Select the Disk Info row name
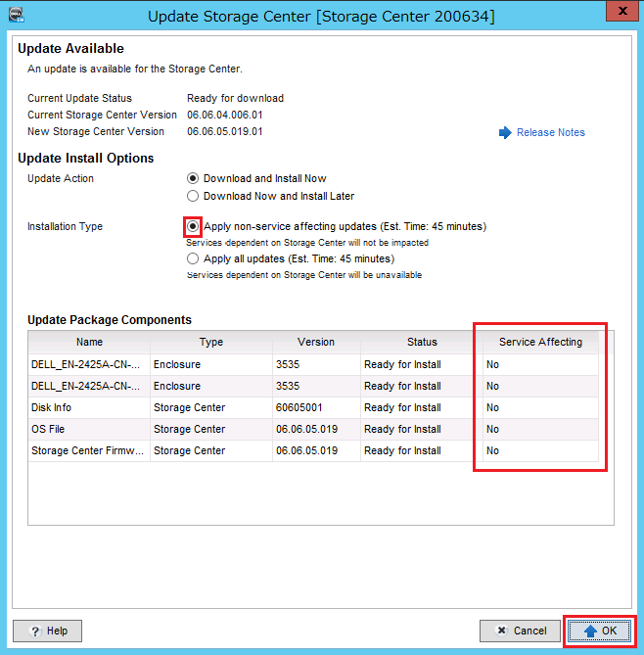The image size is (644, 655). pos(51,407)
